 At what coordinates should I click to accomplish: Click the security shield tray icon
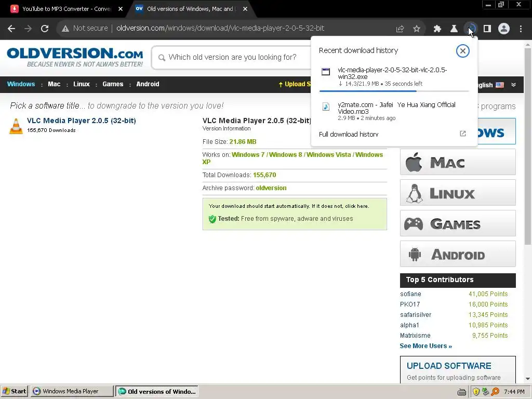[x=476, y=392]
